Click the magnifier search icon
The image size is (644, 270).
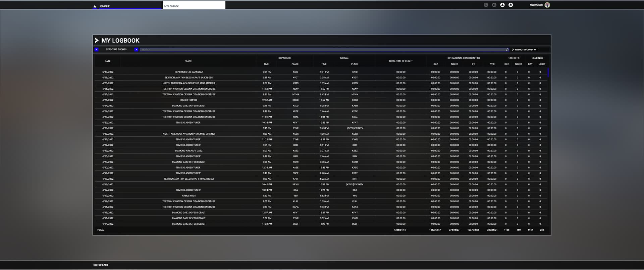pyautogui.click(x=507, y=50)
